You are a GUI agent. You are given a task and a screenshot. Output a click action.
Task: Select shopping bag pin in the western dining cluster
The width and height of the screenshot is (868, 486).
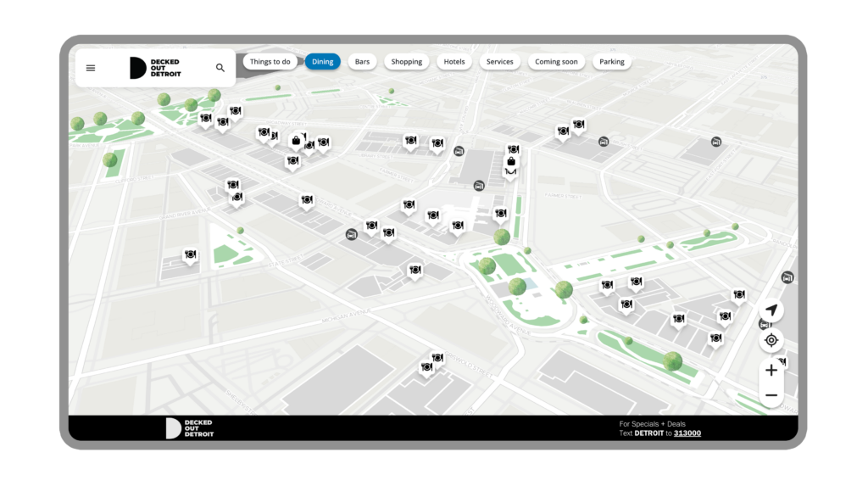click(x=296, y=142)
